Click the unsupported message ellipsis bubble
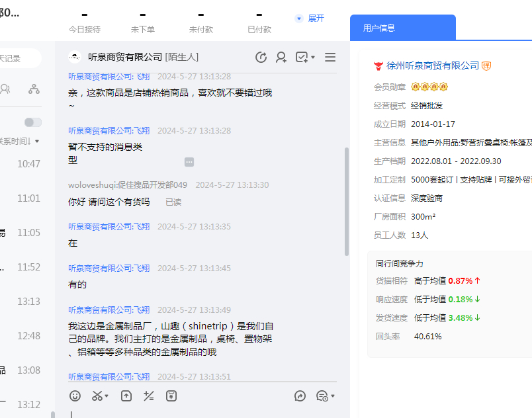This screenshot has width=532, height=418. [189, 162]
